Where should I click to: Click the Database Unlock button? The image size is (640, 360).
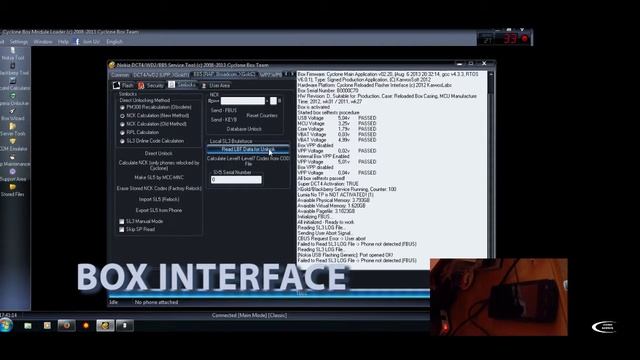point(244,129)
